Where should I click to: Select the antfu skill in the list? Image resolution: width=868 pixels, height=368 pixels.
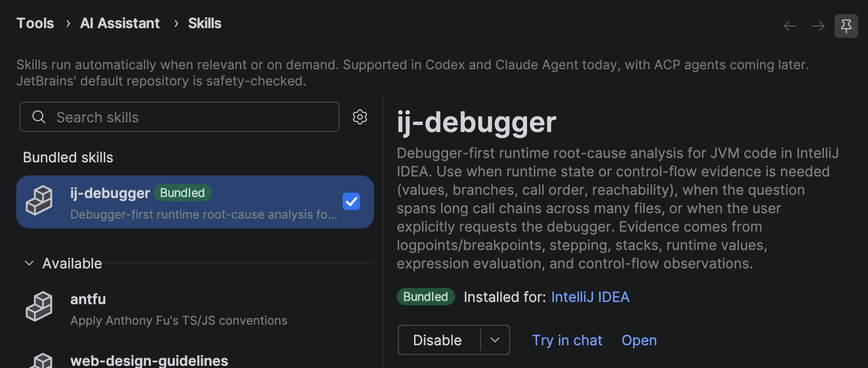[x=195, y=308]
